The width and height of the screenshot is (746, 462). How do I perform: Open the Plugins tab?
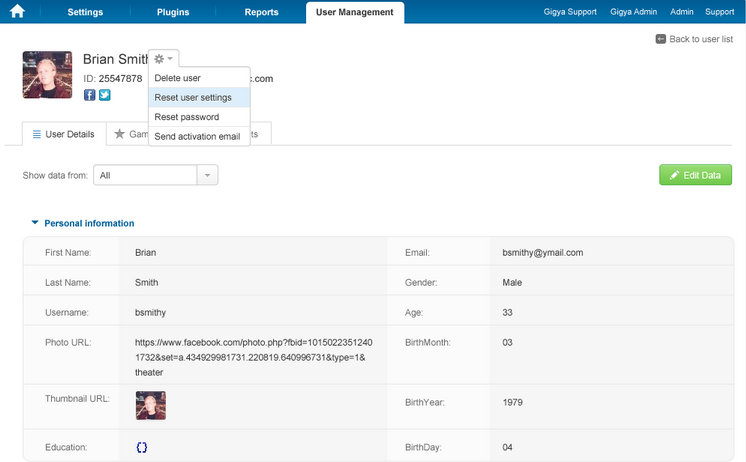173,12
